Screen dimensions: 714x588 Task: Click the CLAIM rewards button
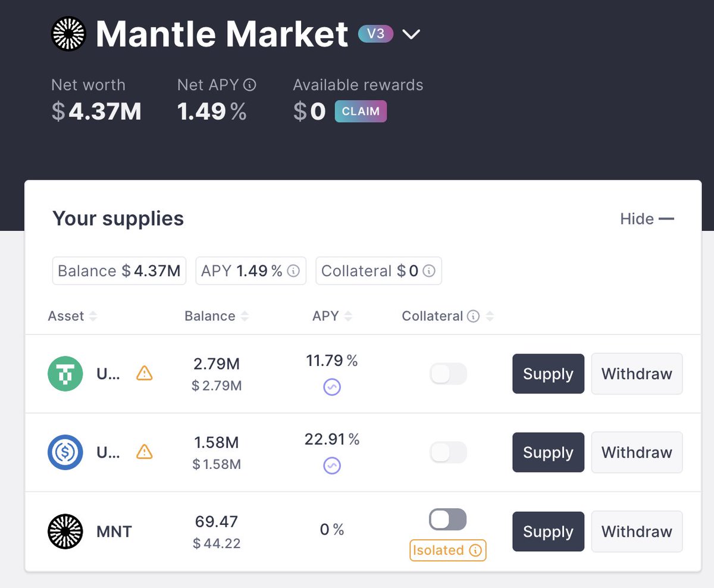[361, 111]
